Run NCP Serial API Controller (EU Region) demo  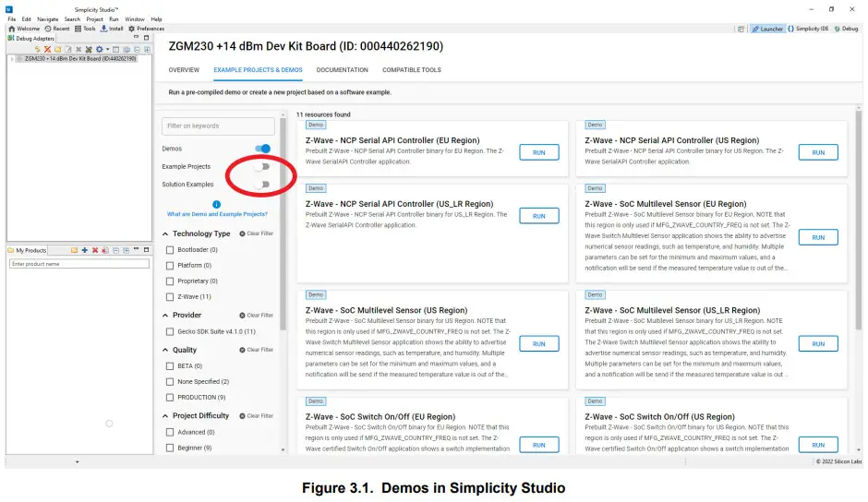(x=539, y=152)
